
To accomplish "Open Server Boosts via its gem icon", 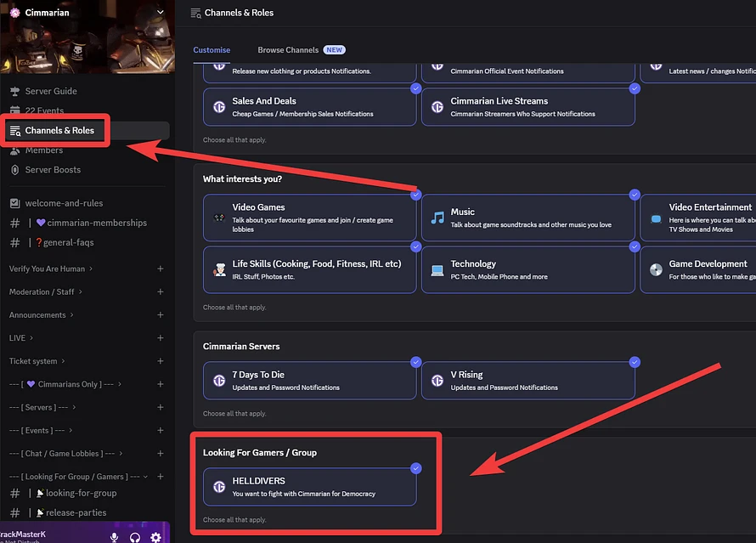I will coord(15,170).
